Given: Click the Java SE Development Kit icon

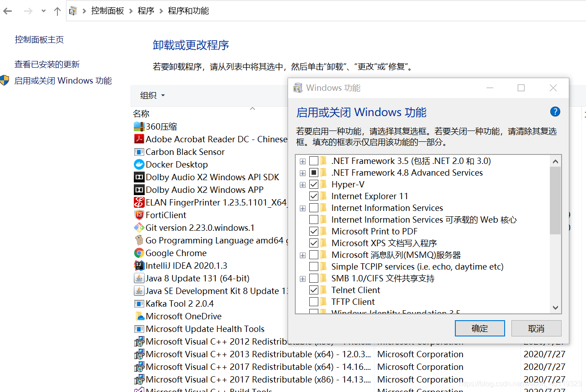Looking at the screenshot, I should (x=139, y=291).
